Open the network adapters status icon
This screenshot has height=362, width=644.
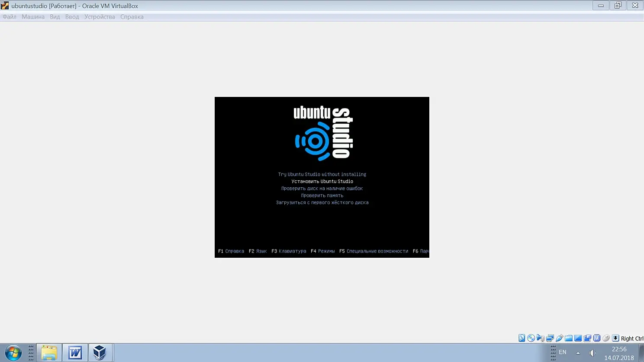[550, 338]
